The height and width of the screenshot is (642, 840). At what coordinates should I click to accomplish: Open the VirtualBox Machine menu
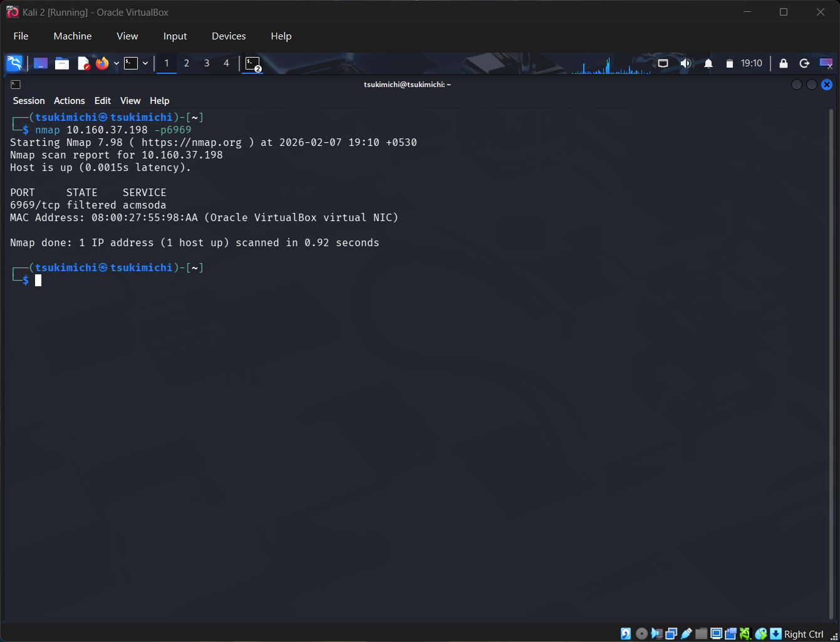73,36
